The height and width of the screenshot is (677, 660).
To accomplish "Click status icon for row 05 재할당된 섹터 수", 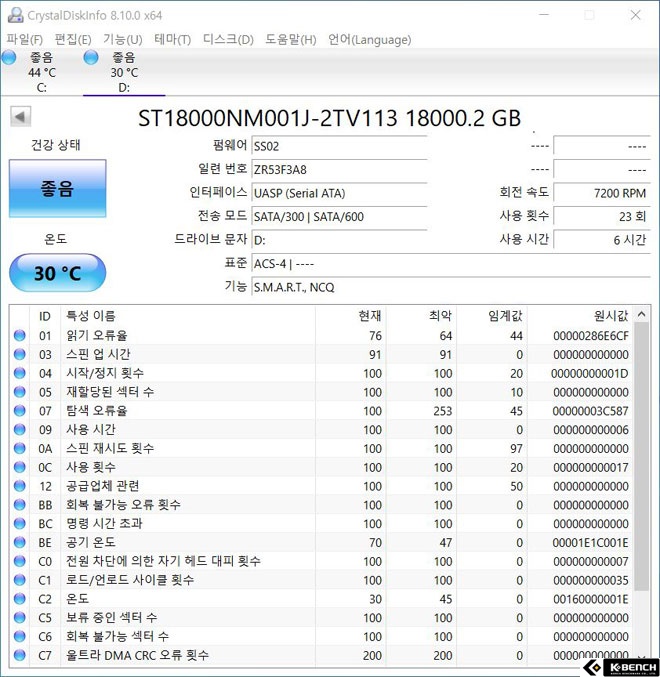I will click(x=20, y=392).
